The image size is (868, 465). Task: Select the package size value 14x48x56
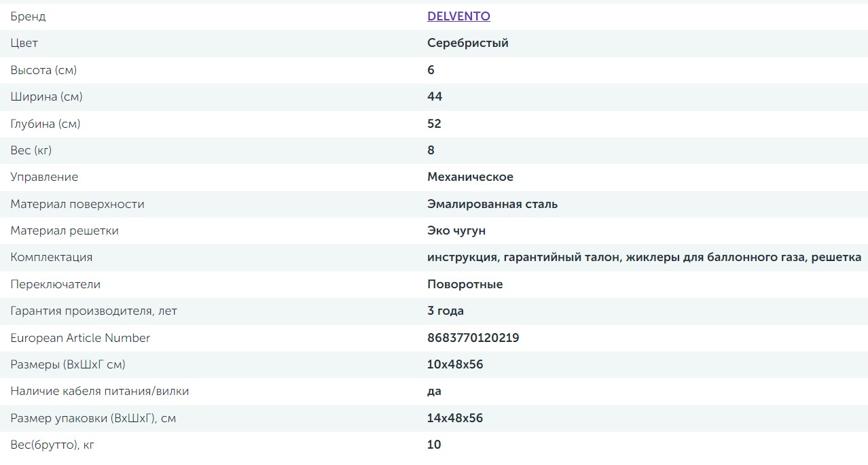tap(455, 418)
